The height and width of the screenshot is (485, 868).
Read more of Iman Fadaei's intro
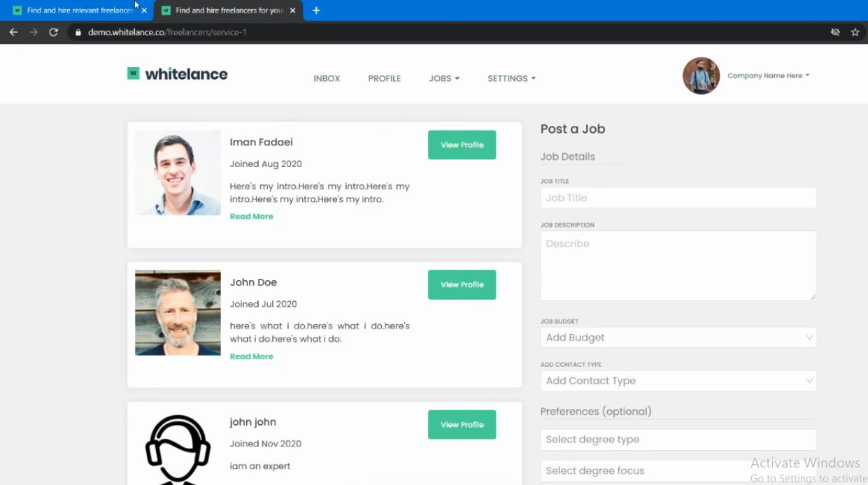click(252, 217)
